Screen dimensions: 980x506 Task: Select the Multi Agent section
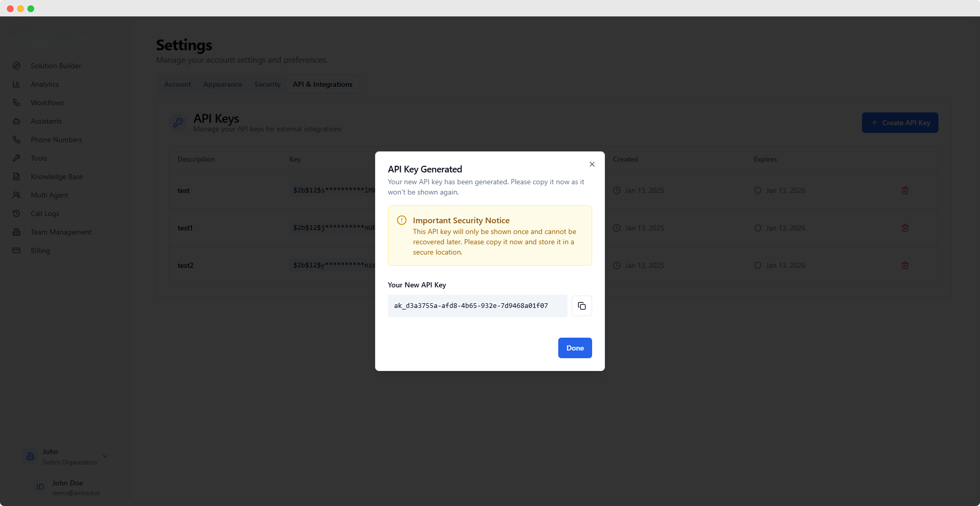(x=49, y=194)
